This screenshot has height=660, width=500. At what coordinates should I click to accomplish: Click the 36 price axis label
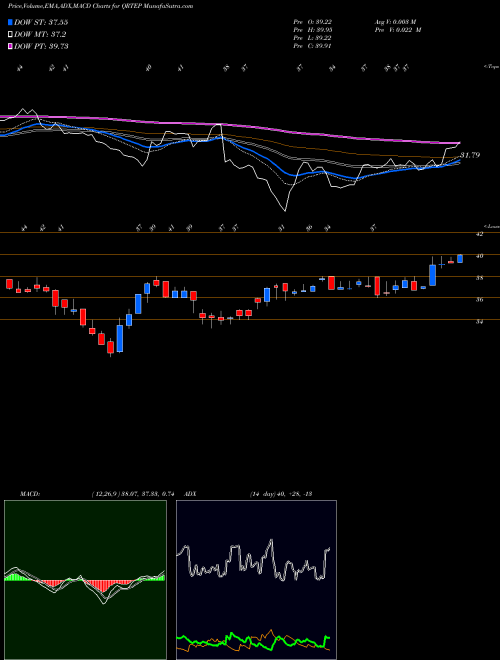[479, 300]
